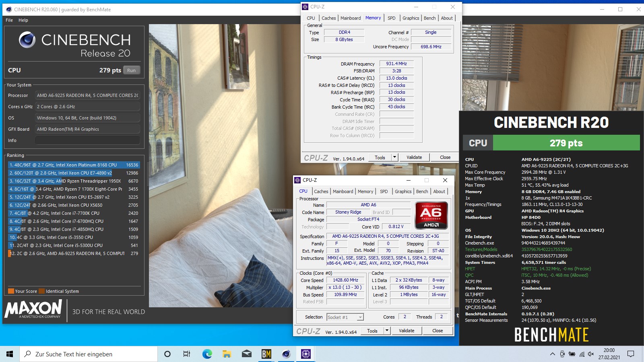This screenshot has width=644, height=362.
Task: Click the clock showing 20:00 27.02.2021
Action: point(609,354)
